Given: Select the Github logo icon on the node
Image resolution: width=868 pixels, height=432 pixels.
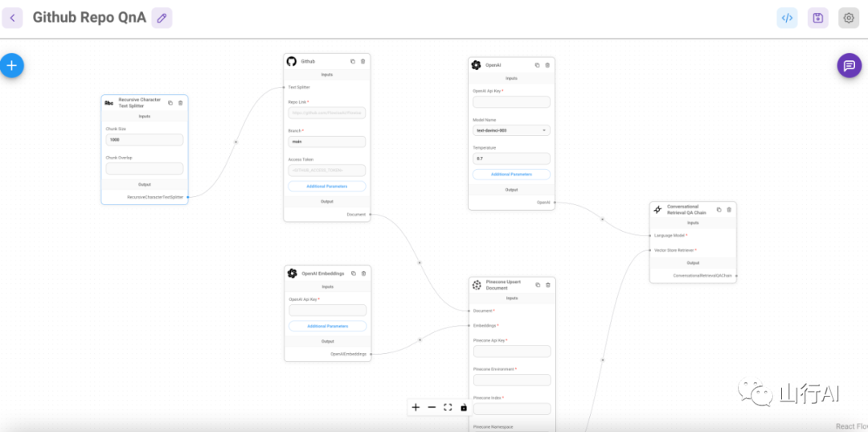Looking at the screenshot, I should [x=292, y=61].
